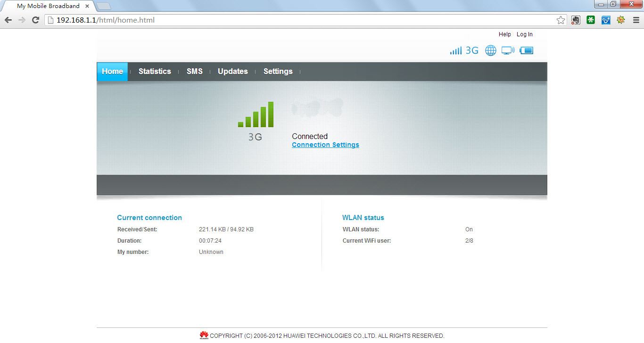Viewport: 644px width, 343px height.
Task: Click the orange gear extension icon
Action: [621, 20]
